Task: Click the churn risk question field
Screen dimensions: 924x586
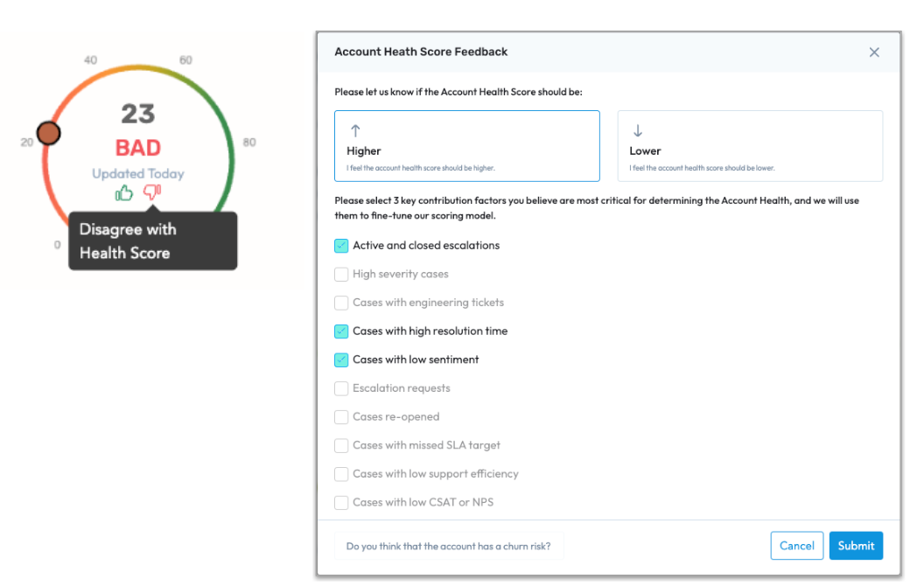Action: pos(449,546)
